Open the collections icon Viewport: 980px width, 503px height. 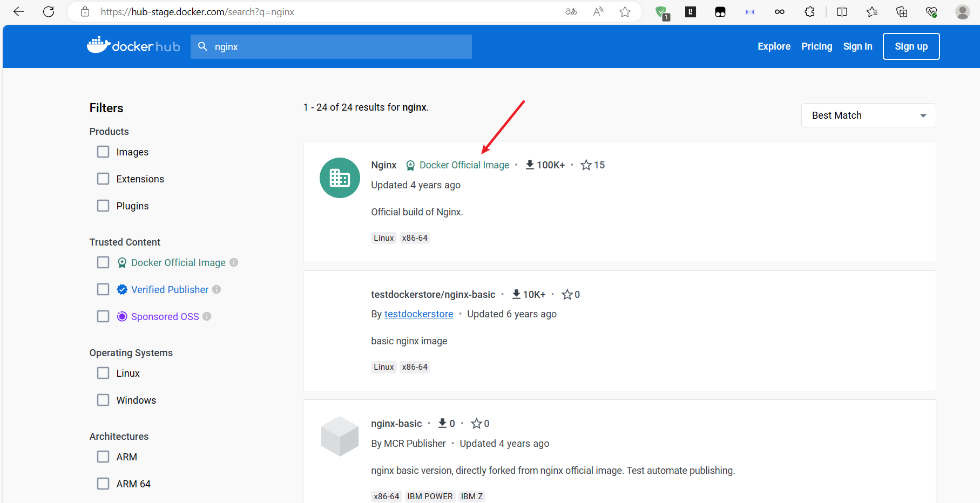coord(901,12)
